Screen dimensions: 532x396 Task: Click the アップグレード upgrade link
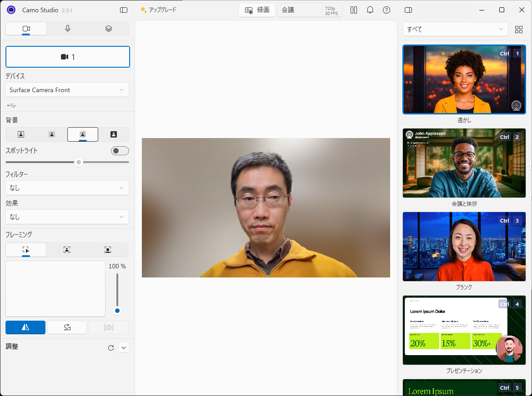point(158,10)
